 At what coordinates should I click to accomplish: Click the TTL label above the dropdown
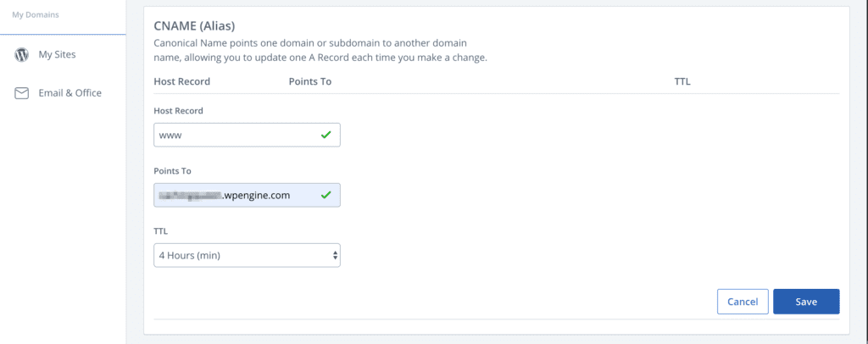tap(161, 229)
